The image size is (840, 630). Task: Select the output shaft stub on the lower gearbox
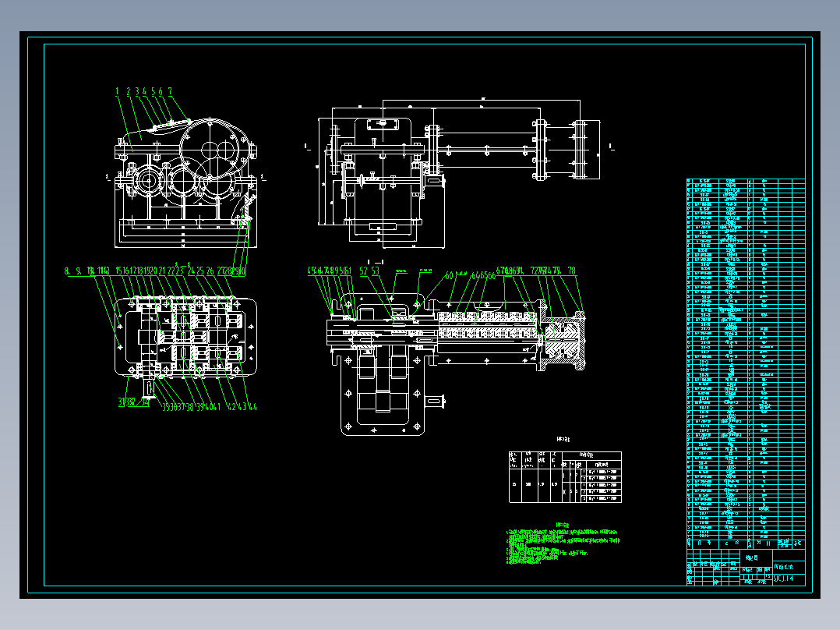[436, 401]
